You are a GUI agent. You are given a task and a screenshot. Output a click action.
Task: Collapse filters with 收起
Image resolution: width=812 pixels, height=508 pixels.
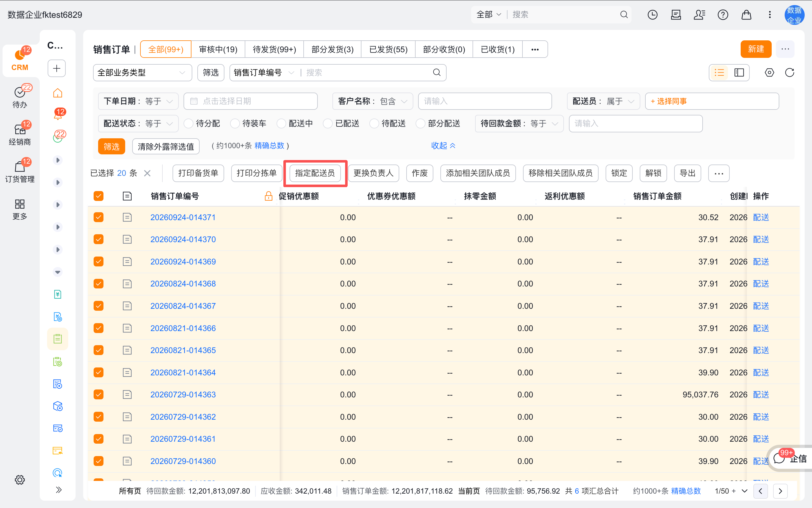tap(443, 145)
